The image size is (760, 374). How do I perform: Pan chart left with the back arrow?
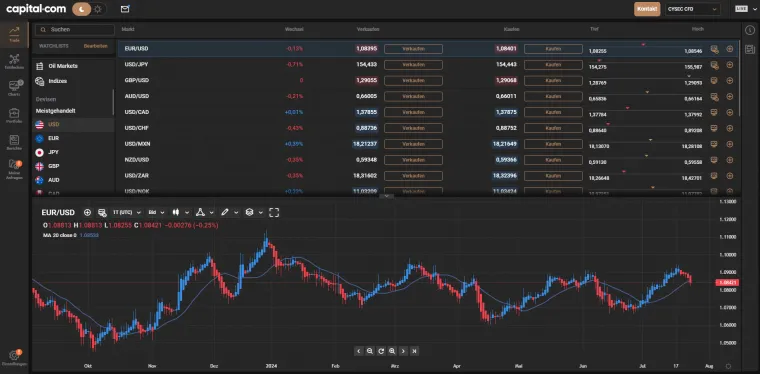[x=359, y=351]
